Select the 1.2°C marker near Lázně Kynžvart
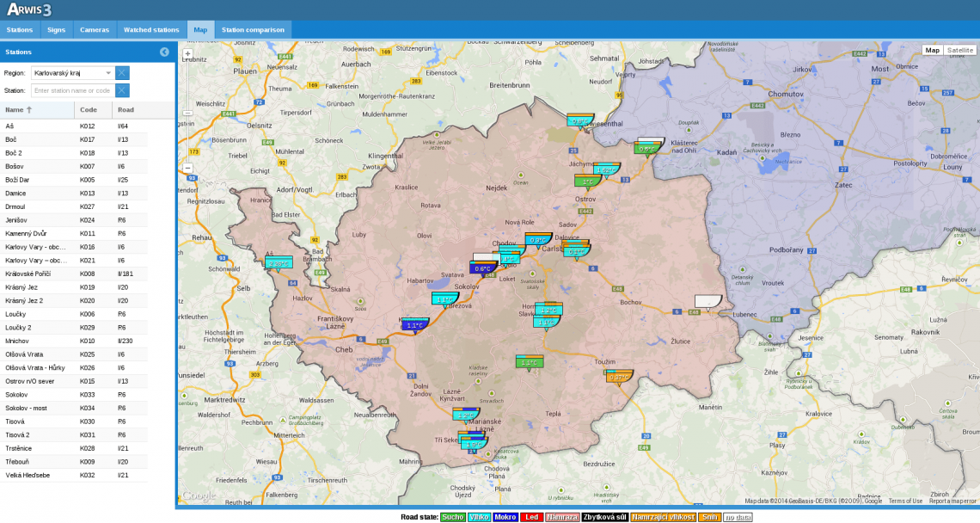The image size is (980, 523). (x=466, y=415)
